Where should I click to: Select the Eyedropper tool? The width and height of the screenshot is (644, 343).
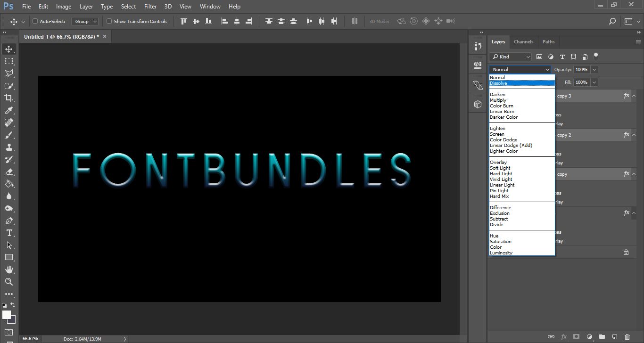[9, 110]
